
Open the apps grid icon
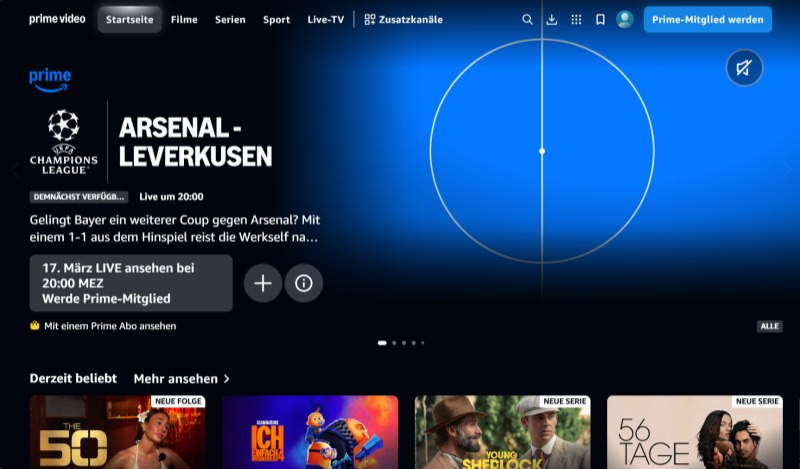576,19
